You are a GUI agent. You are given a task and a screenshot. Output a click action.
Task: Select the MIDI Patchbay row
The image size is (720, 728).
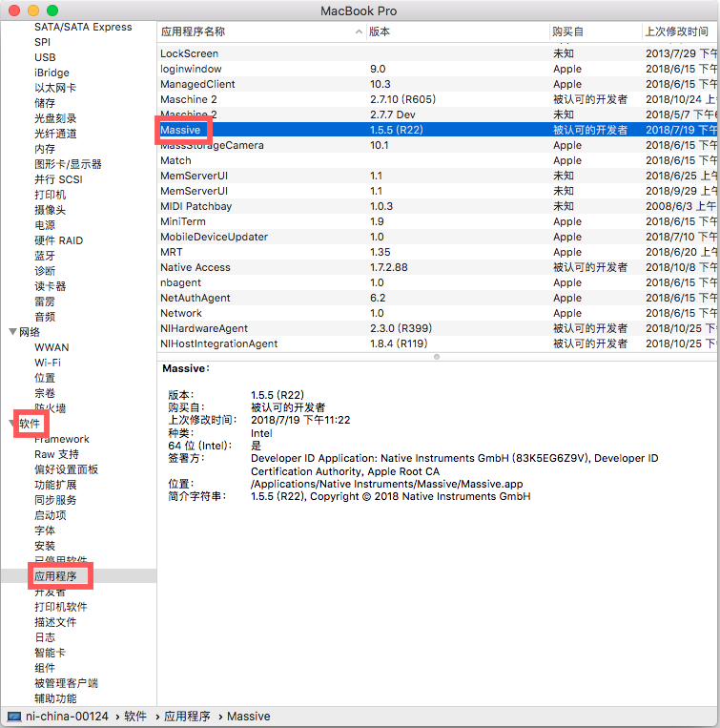point(437,206)
